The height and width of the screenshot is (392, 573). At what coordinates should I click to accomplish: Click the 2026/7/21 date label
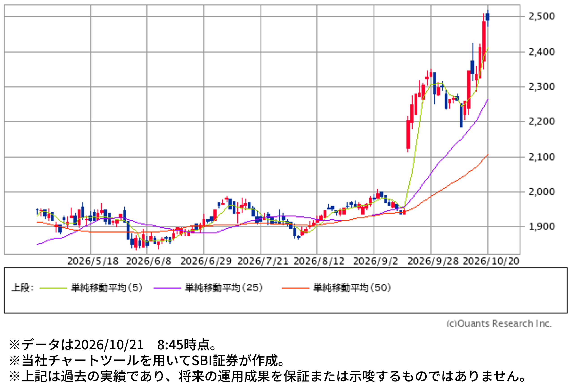[263, 261]
